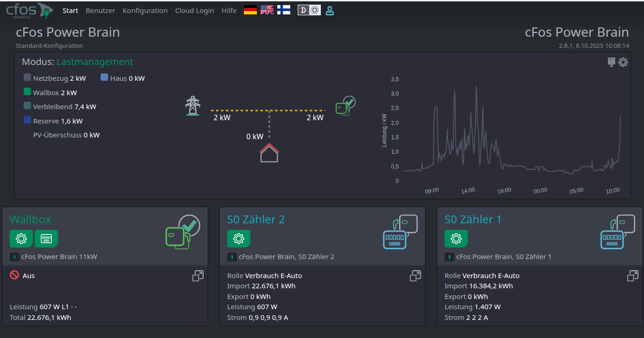Open S0 Zähler 1 gear settings
This screenshot has height=338, width=644.
[456, 239]
